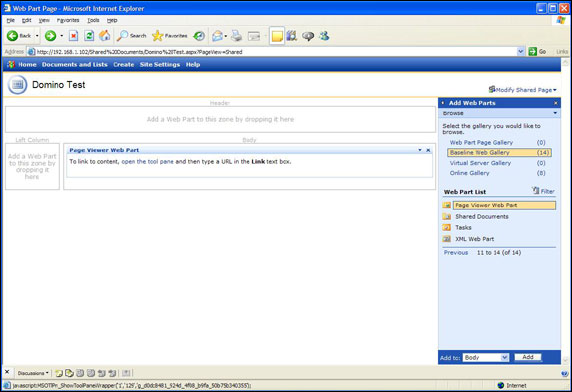Open the Add to zone combo box

click(x=486, y=358)
